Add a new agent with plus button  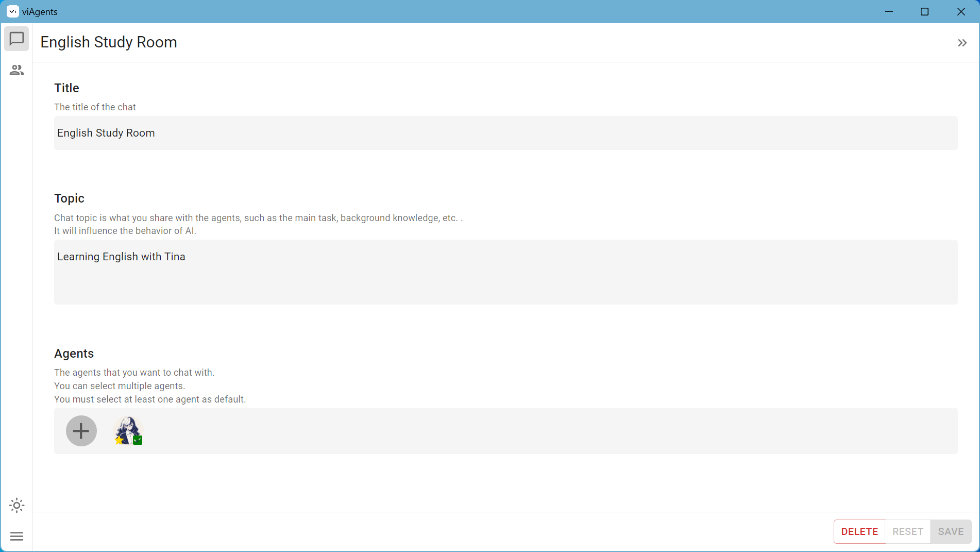coord(81,431)
